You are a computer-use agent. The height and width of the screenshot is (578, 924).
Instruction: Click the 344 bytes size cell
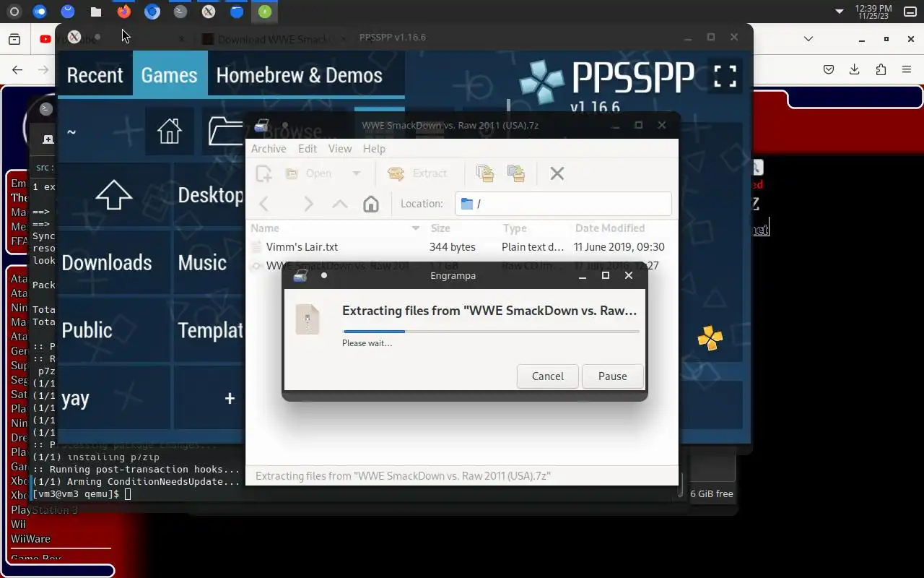point(453,247)
